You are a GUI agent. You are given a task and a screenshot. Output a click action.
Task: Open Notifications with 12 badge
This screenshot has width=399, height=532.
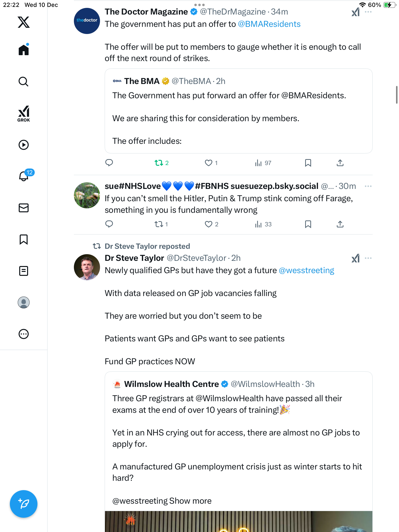(24, 176)
